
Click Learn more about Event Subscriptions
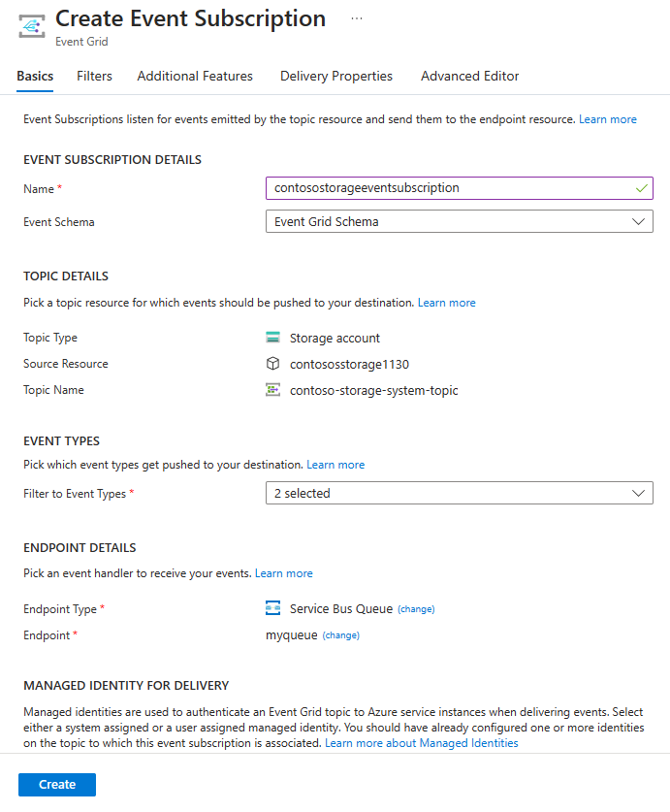click(x=608, y=118)
